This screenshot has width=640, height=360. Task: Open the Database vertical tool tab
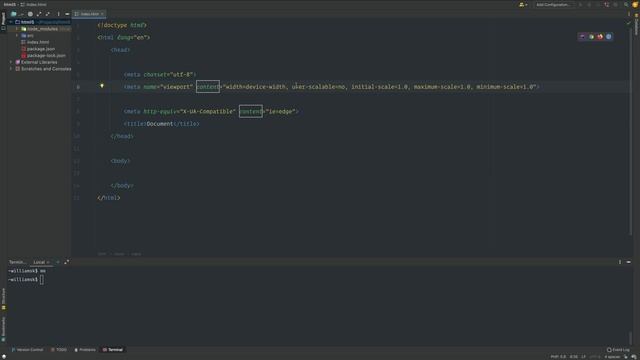[636, 24]
